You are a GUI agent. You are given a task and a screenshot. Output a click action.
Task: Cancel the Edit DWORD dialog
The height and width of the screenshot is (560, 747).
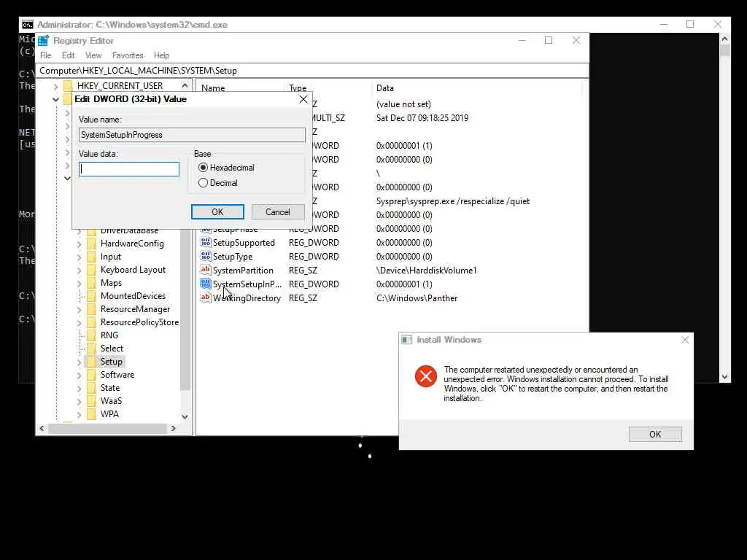click(278, 212)
